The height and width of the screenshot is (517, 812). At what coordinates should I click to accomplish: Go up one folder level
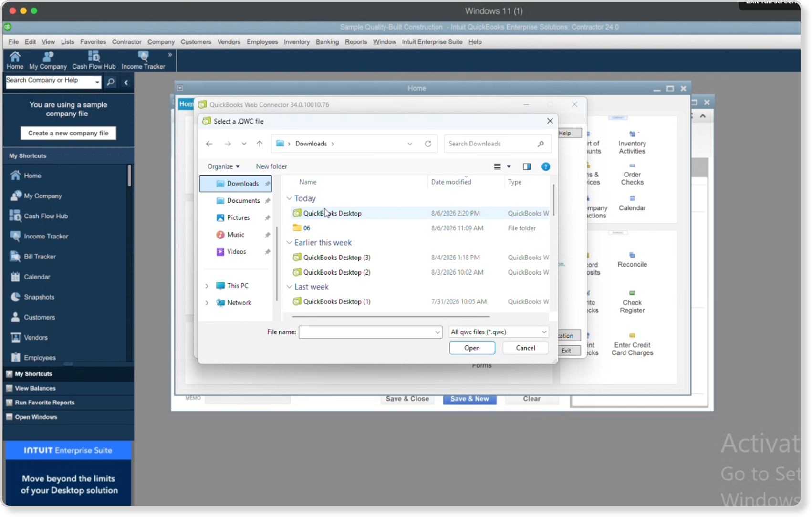pos(260,144)
